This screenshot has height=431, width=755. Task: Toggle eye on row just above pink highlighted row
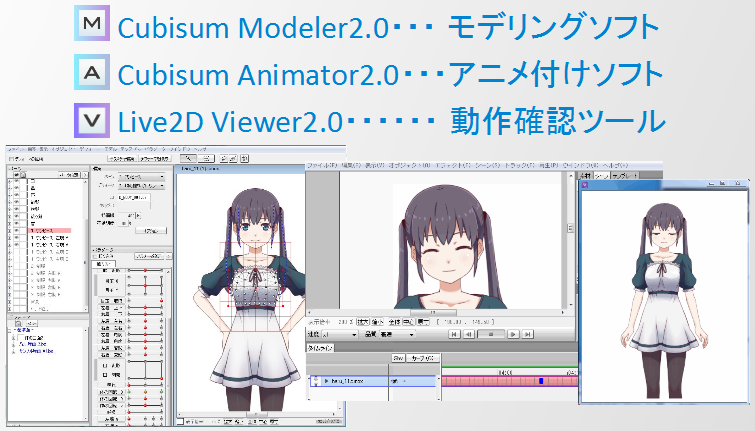click(x=16, y=223)
